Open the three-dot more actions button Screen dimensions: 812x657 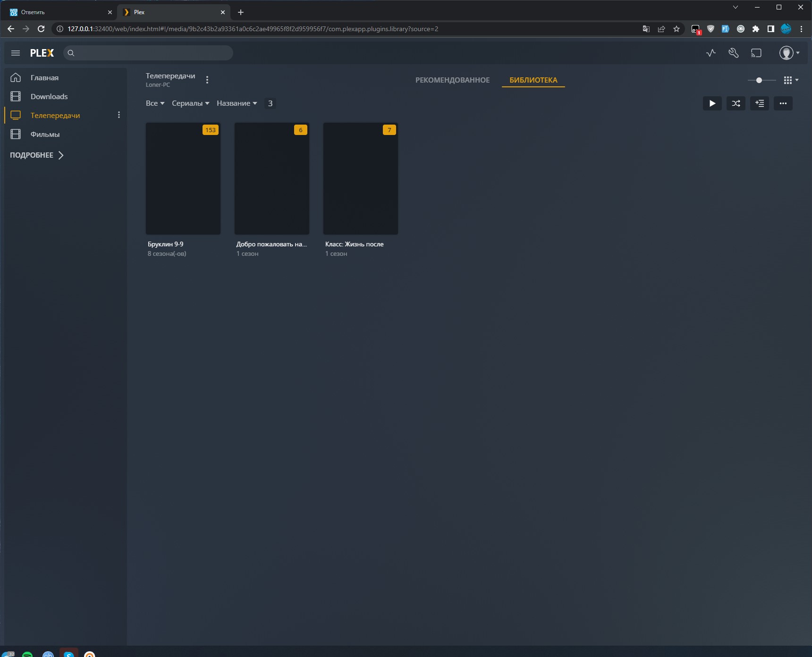783,103
